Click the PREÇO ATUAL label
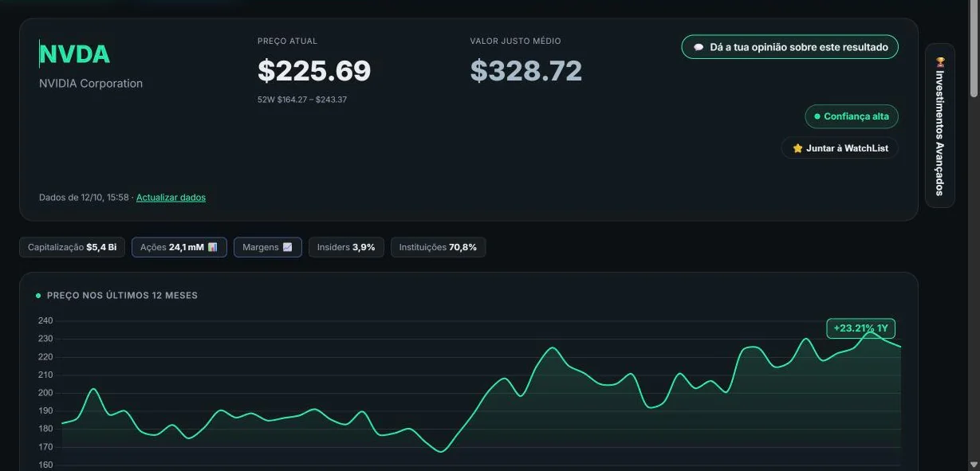Screen dimensions: 980x471 287,41
